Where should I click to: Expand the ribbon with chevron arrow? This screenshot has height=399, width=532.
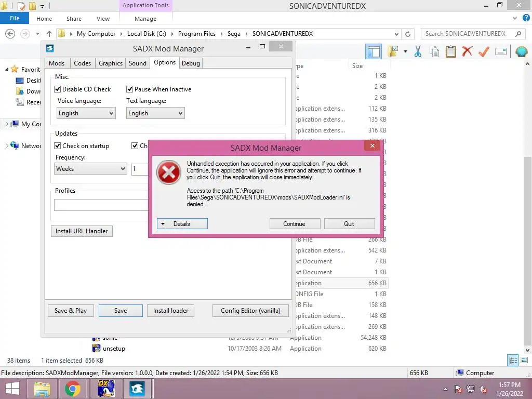515,18
